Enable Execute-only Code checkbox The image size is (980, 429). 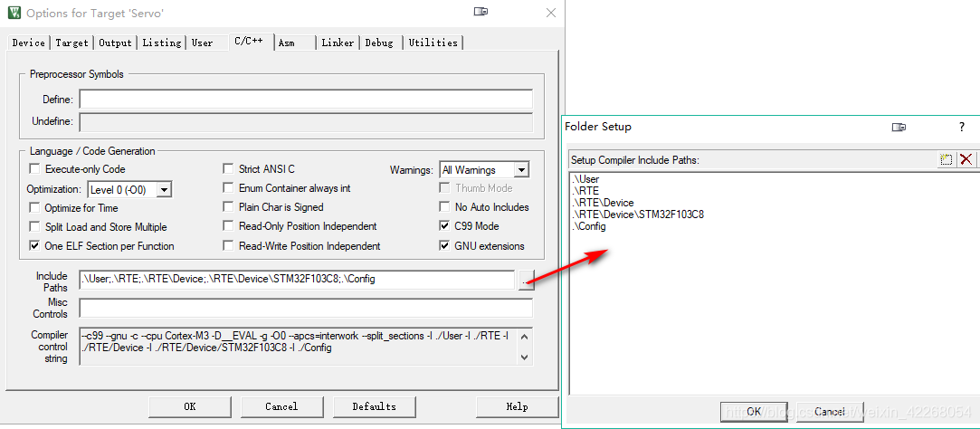34,169
